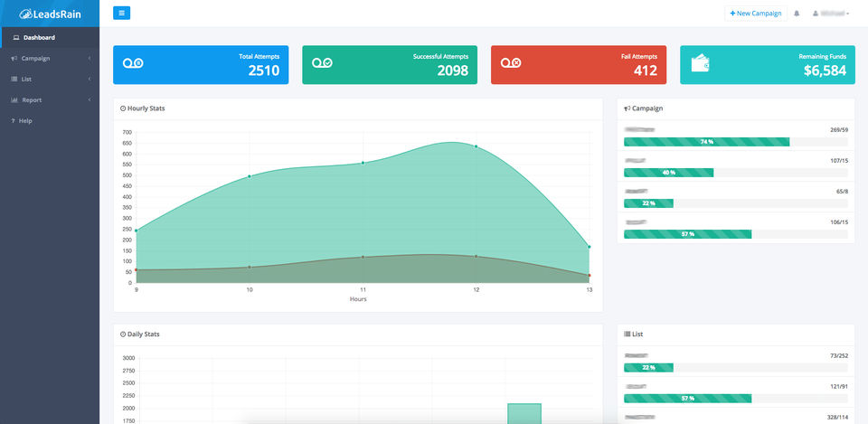Click the List icon in sidebar
868x424 pixels.
click(x=14, y=80)
